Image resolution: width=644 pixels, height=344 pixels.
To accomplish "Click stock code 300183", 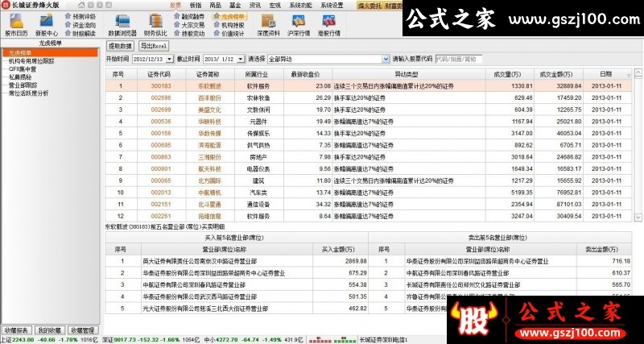I will pyautogui.click(x=161, y=86).
